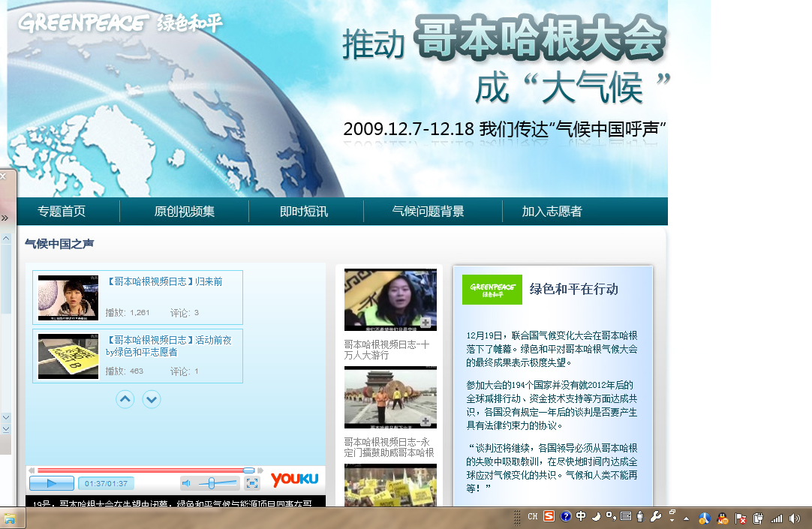The height and width of the screenshot is (529, 812).
Task: Click the side panel next-page arrow at bottom
Action: click(x=6, y=429)
